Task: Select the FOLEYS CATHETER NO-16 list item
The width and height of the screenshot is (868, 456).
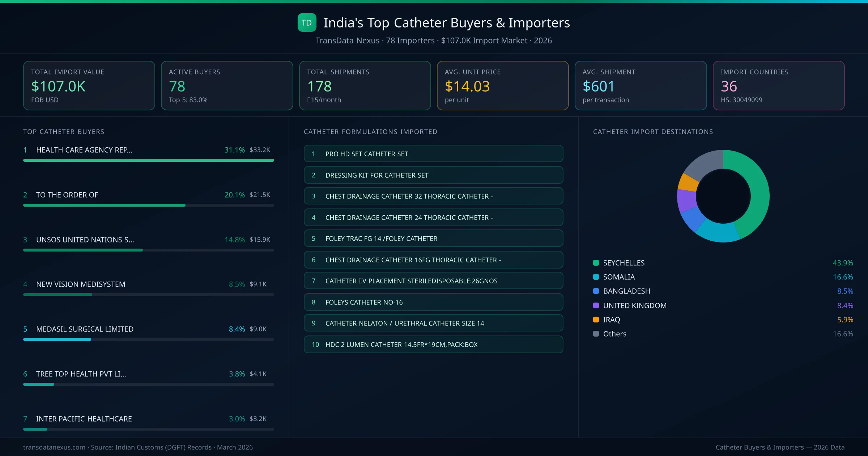Action: click(433, 302)
